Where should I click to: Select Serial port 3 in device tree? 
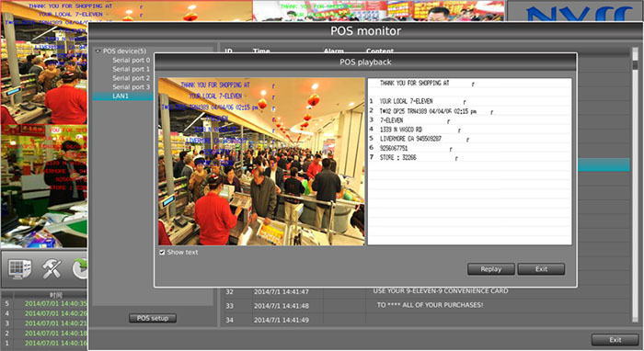click(131, 87)
